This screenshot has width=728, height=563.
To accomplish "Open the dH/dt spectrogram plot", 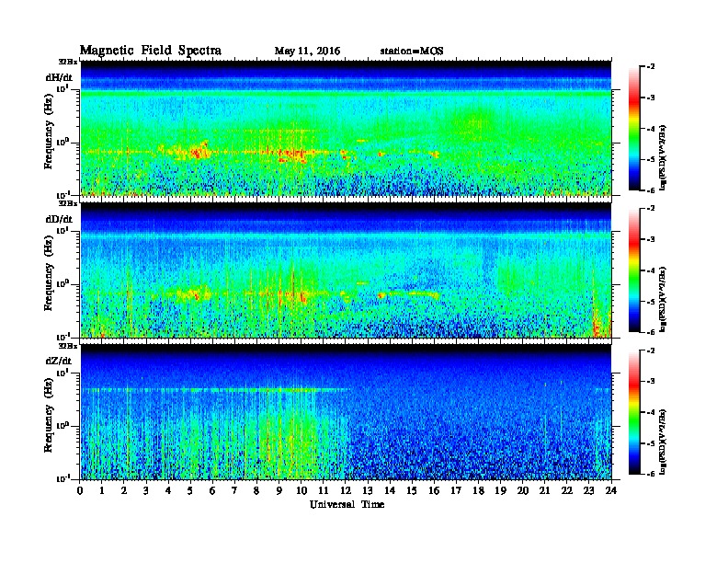I will [346, 128].
